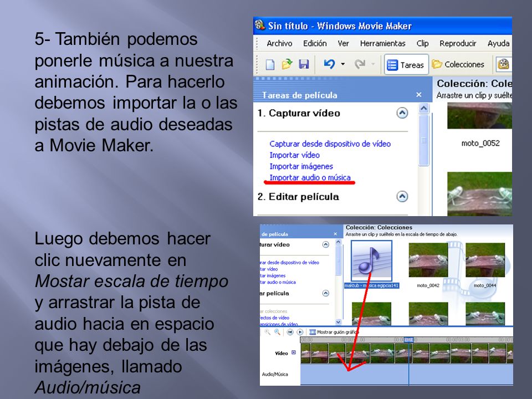Click the Windows Movie Maker title bar icon

coord(260,25)
